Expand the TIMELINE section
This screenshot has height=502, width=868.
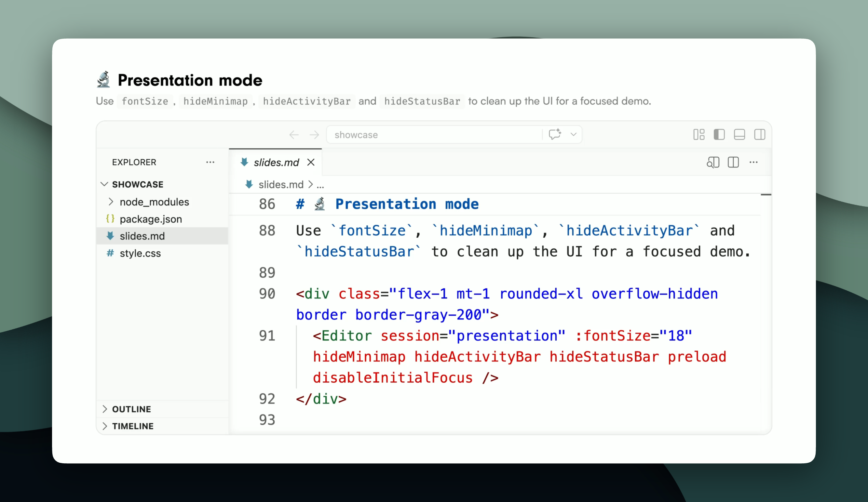click(133, 426)
